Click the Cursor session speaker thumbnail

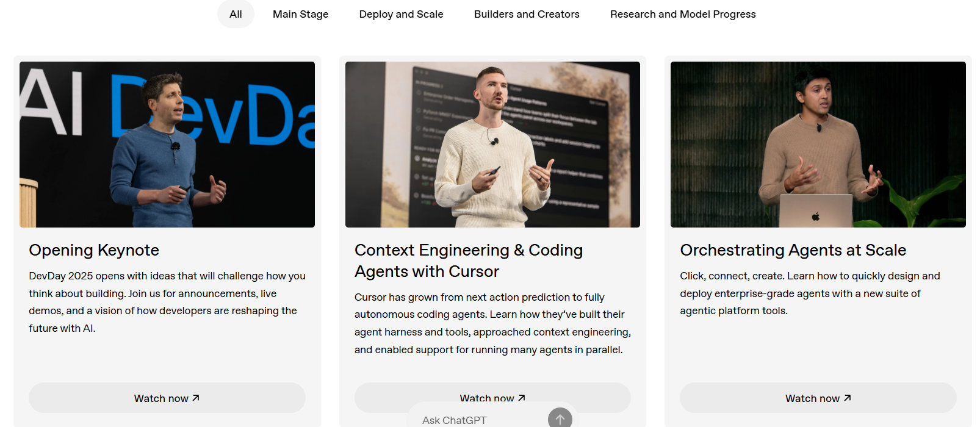coord(492,145)
